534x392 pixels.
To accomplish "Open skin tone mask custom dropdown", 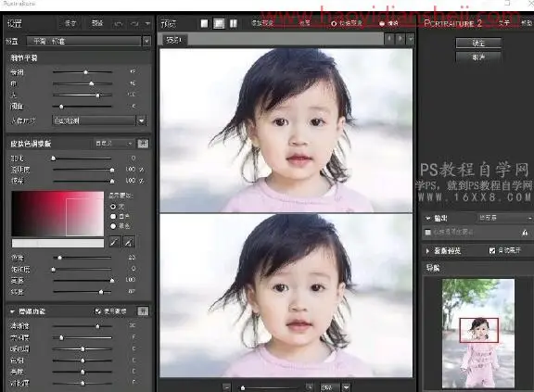I will tap(114, 144).
